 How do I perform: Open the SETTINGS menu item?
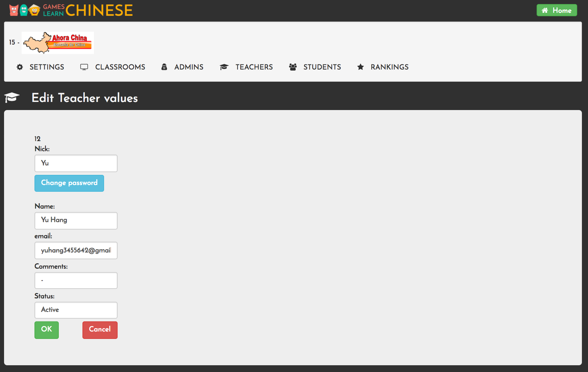point(47,67)
